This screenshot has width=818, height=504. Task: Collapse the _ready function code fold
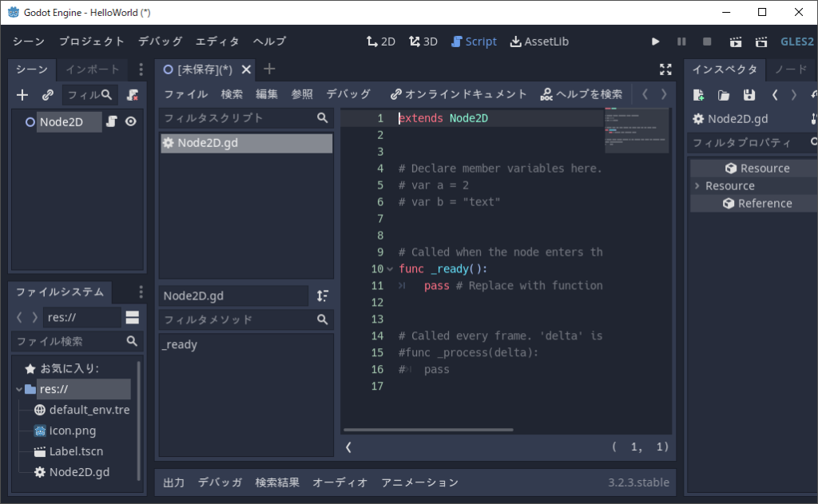pos(389,268)
